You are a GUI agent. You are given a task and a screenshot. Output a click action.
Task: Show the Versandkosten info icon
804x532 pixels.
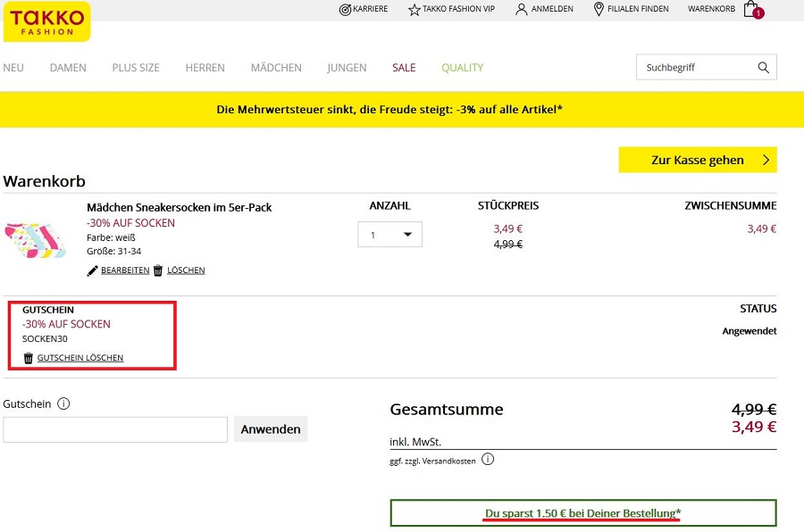click(488, 459)
